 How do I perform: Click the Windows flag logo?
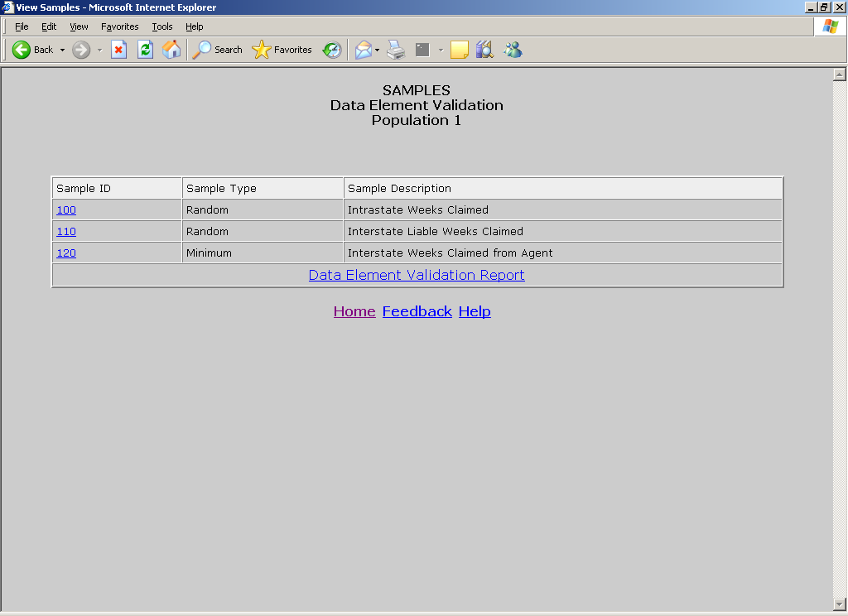(830, 26)
